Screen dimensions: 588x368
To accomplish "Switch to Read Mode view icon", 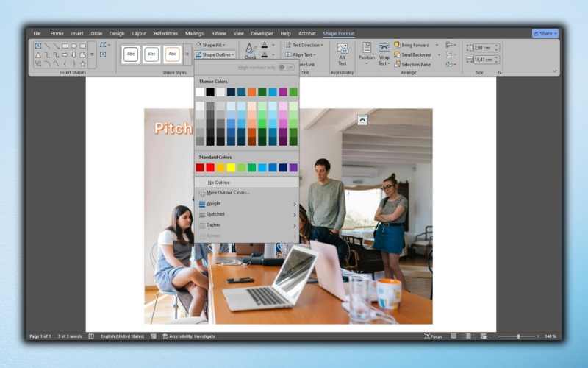I will click(453, 336).
